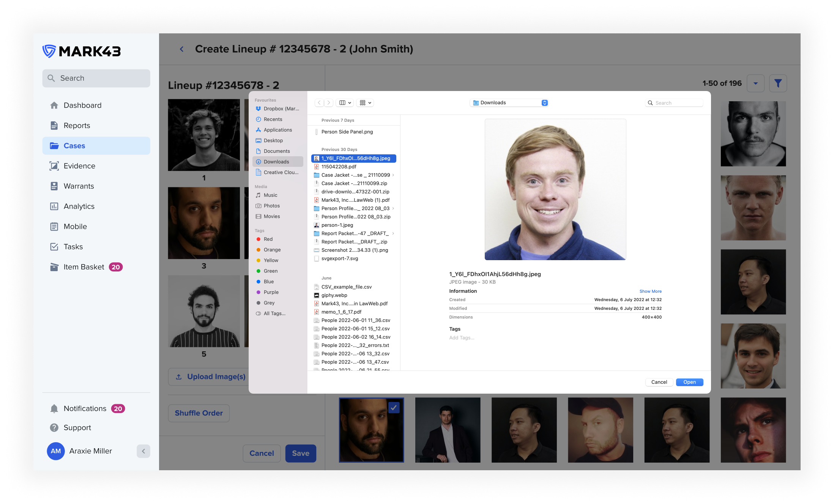The image size is (834, 504).
Task: Uncheck the selected lineup photo checkbox
Action: 394,408
